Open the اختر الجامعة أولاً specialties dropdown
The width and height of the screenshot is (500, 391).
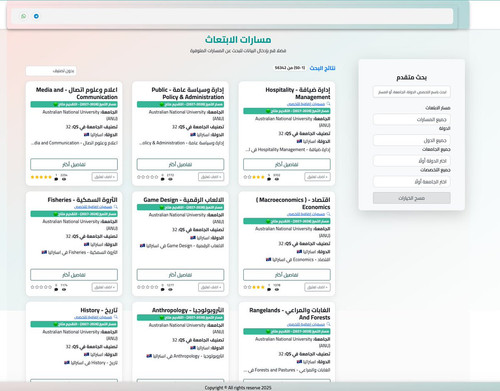(x=412, y=182)
